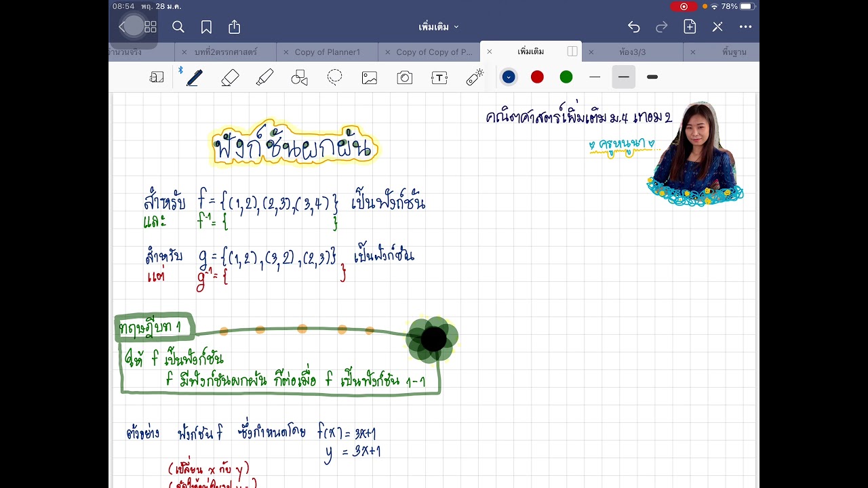The height and width of the screenshot is (488, 868).
Task: Select the laser pointer tool
Action: pyautogui.click(x=475, y=77)
